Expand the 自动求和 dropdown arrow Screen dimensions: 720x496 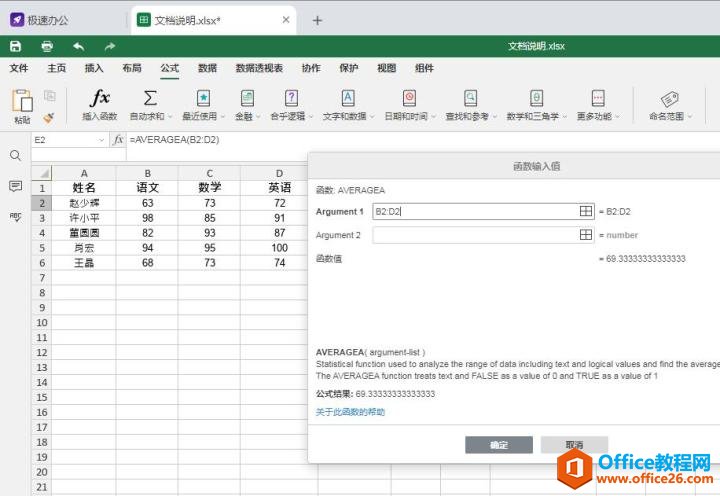170,117
